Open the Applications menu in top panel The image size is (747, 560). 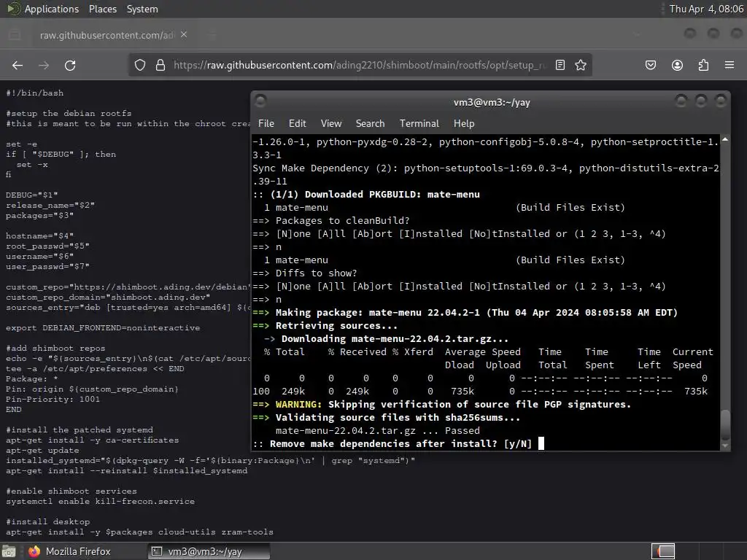coord(43,9)
